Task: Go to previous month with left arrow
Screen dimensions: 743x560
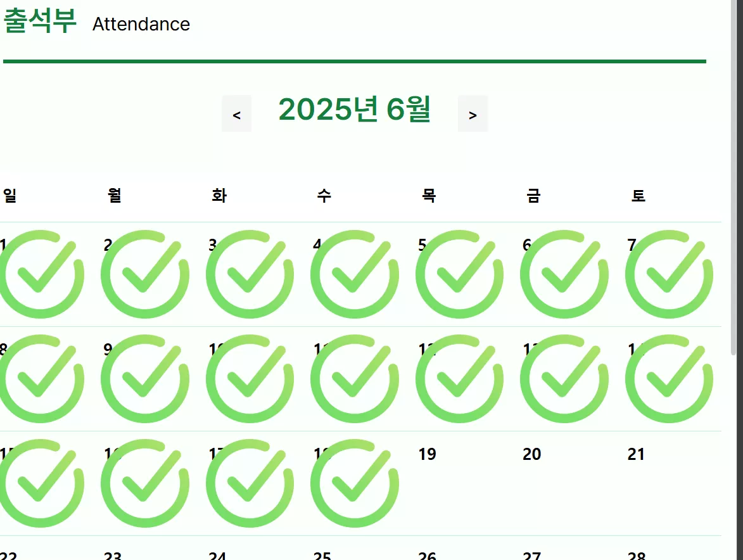Action: [x=236, y=114]
